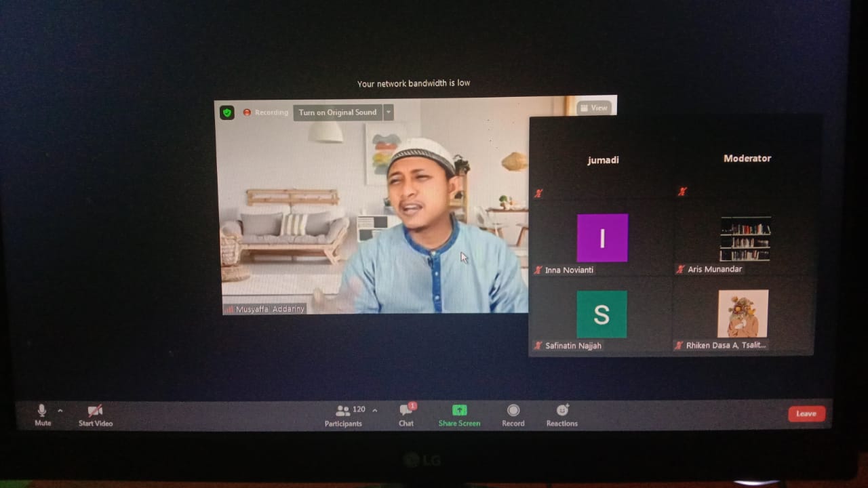
Task: Expand the caret next to Participants count
Action: (x=375, y=411)
